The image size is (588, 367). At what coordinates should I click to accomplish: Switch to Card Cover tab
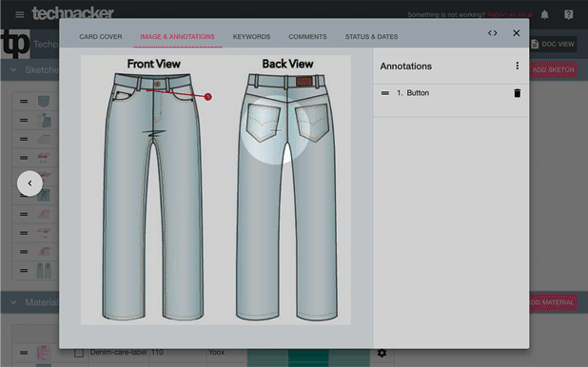[x=101, y=37]
